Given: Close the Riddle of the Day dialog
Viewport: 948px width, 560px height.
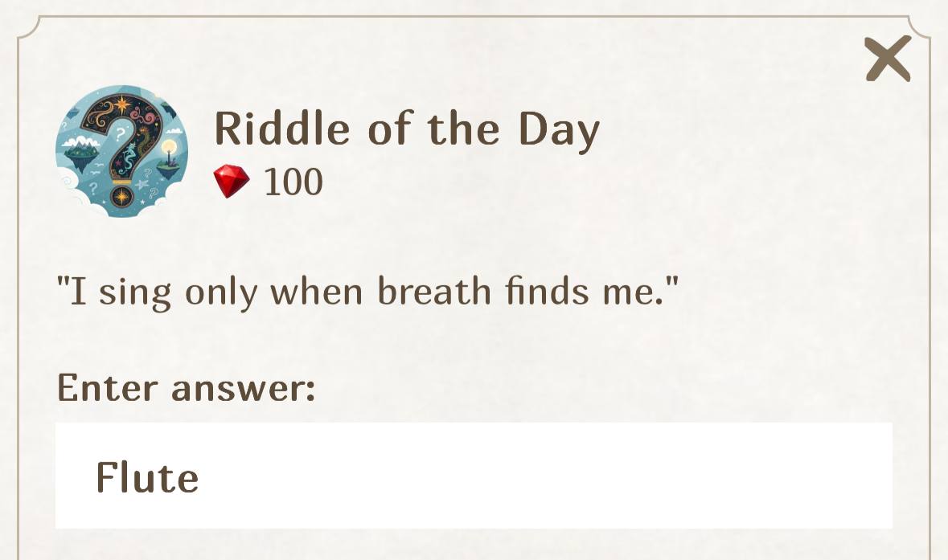Looking at the screenshot, I should 888,59.
